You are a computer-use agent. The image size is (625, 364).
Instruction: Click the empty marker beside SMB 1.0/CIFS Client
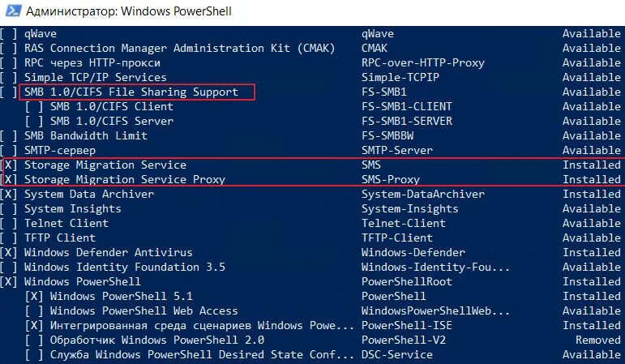tap(34, 107)
